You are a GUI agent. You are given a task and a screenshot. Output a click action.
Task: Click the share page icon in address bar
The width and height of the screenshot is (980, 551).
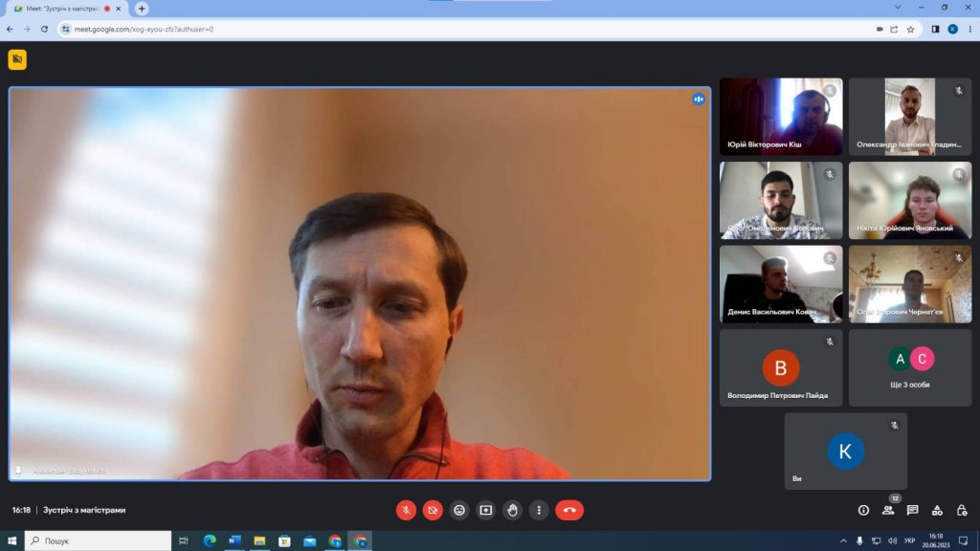click(895, 29)
